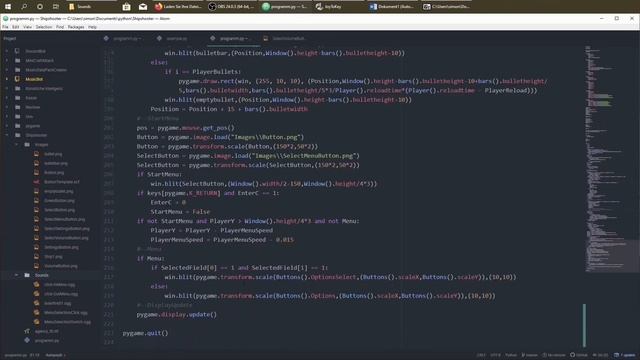Open the UTF-8 encoding selector
The image size is (640, 360).
click(x=496, y=355)
